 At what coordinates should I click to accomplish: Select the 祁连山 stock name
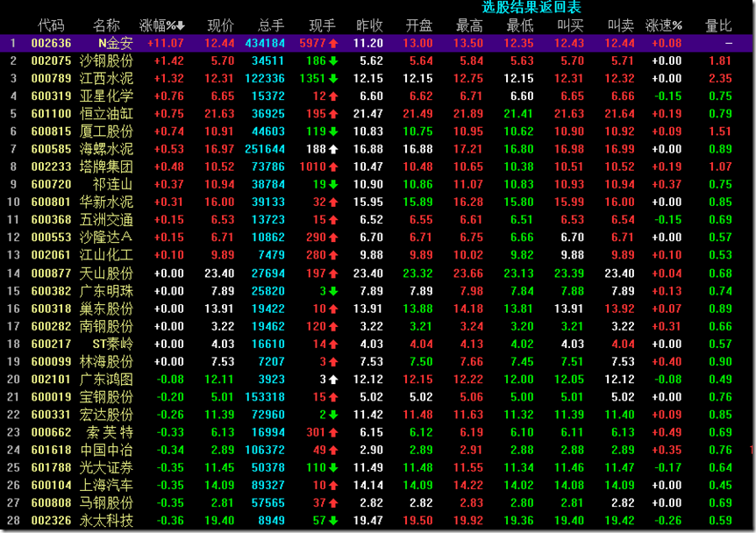[113, 185]
